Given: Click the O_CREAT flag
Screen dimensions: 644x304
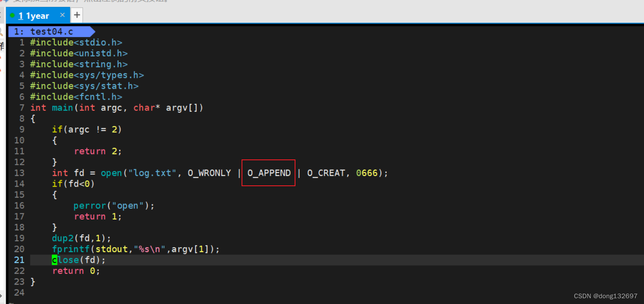Looking at the screenshot, I should (x=326, y=173).
